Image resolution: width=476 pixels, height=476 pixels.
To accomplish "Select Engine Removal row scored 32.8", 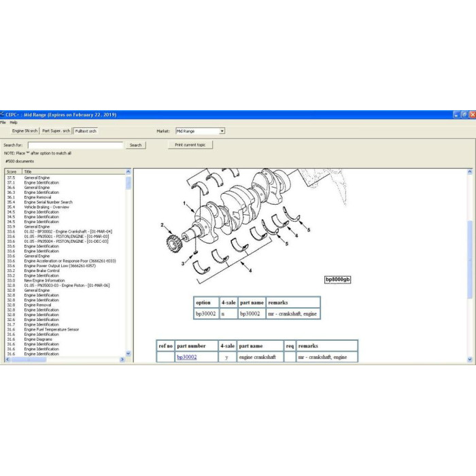I will click(x=65, y=305).
